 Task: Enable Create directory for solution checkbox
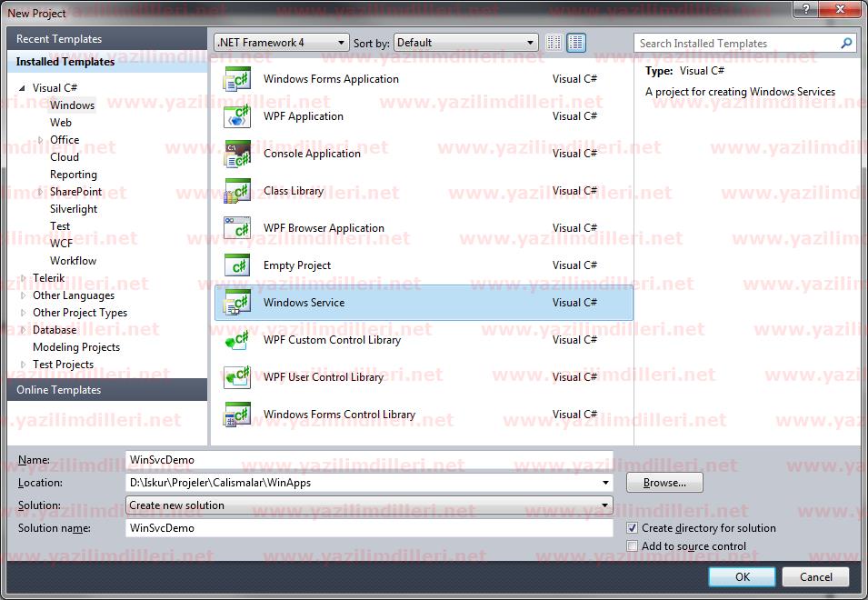(633, 528)
